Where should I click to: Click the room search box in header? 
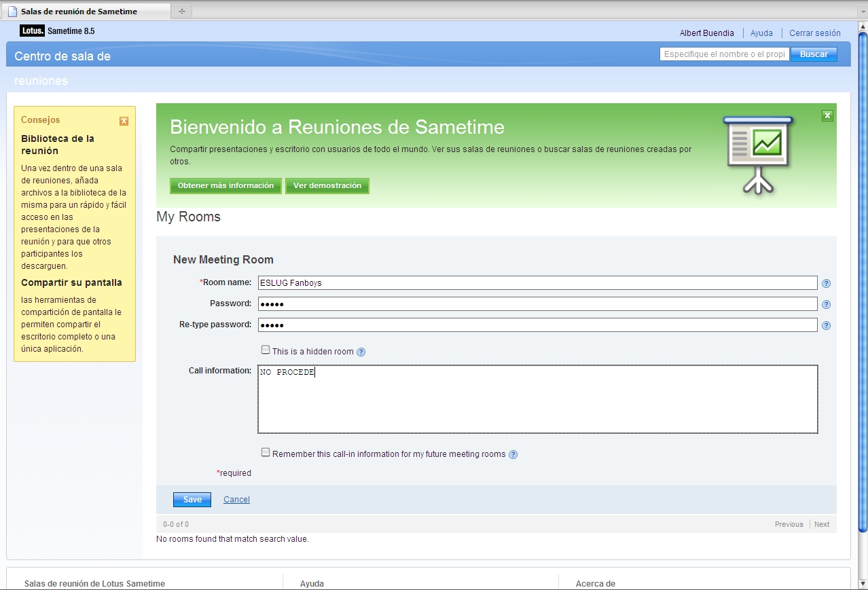(724, 54)
